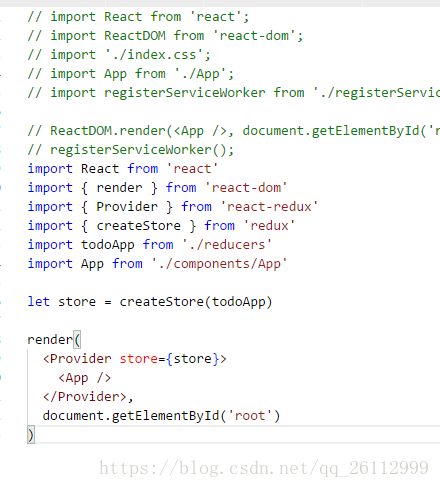The height and width of the screenshot is (488, 440).
Task: Click the document.getElementById('root') line
Action: [161, 416]
